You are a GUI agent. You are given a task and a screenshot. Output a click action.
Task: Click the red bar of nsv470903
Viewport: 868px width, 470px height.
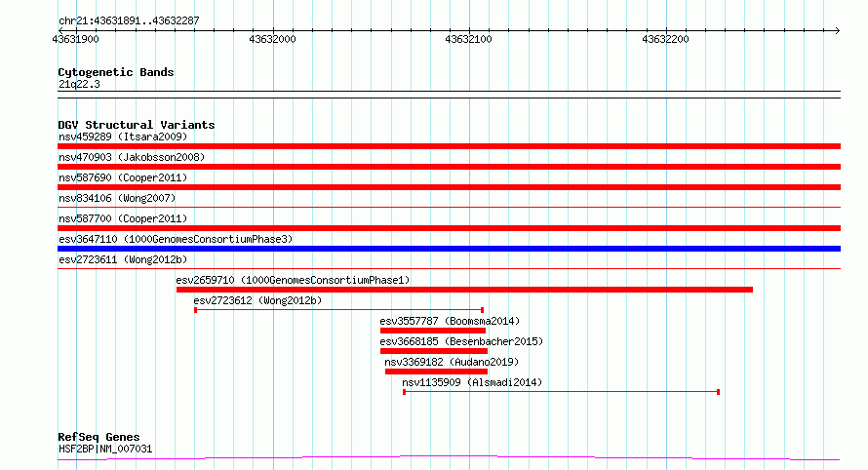click(449, 167)
